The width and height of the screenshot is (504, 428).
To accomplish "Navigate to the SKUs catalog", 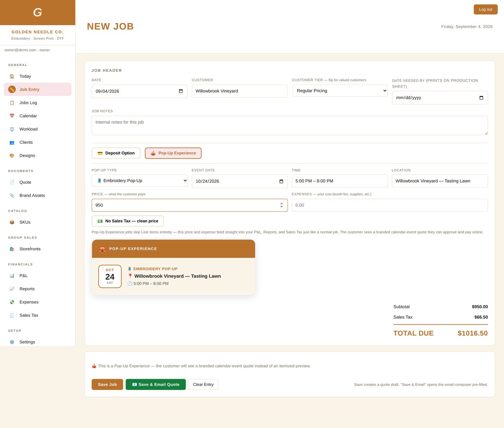I will [37, 222].
